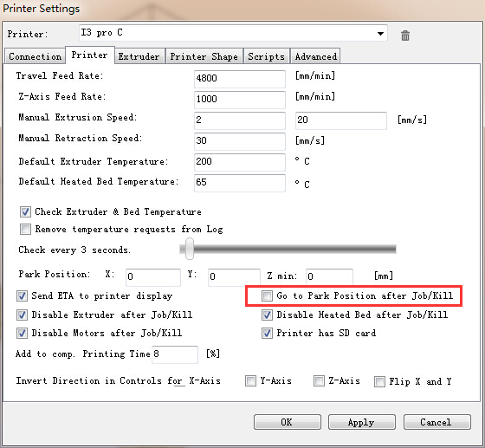Click the temperature check interval slider handle
This screenshot has width=485, height=448.
point(190,249)
